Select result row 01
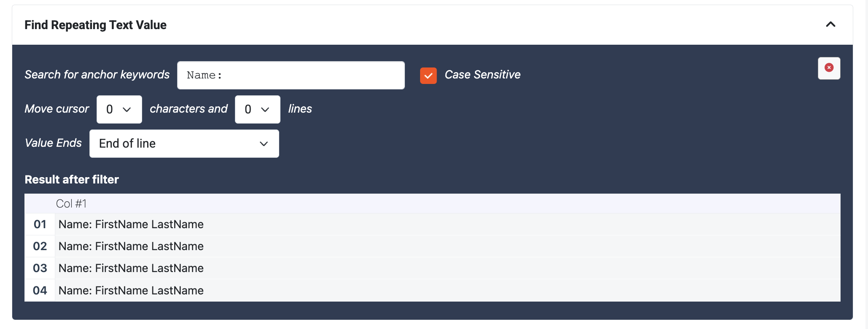 pyautogui.click(x=131, y=224)
